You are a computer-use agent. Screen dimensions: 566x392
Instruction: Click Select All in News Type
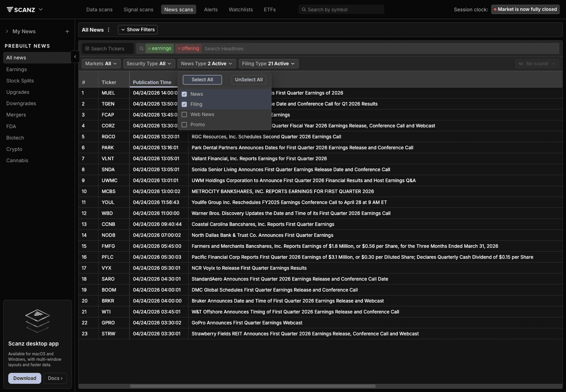(202, 80)
